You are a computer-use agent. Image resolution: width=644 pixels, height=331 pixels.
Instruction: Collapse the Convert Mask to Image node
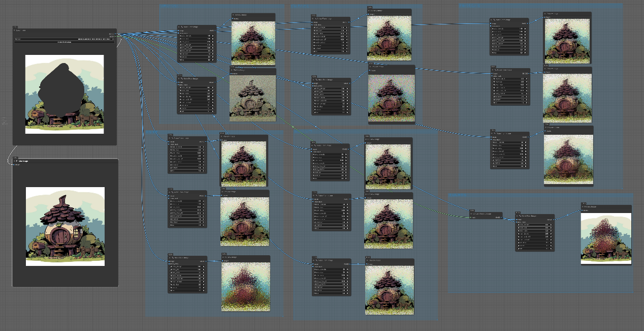tap(470, 214)
